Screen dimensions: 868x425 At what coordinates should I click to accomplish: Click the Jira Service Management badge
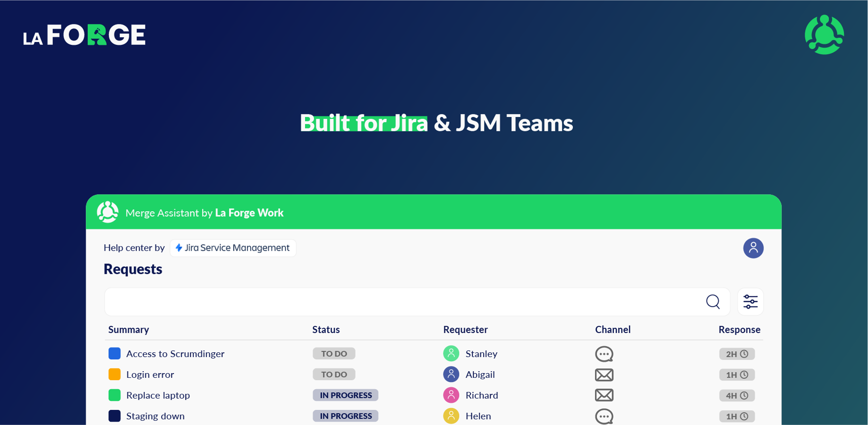point(233,248)
